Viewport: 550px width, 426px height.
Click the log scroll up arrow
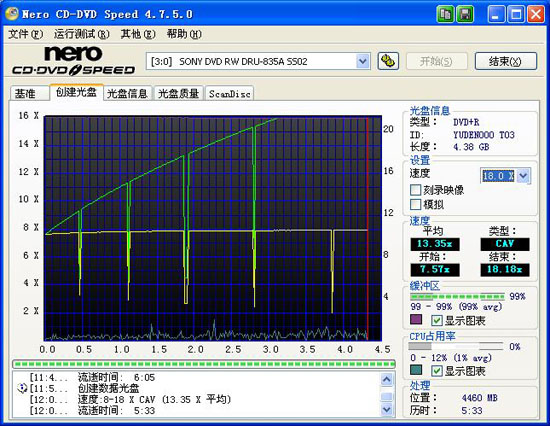[x=387, y=379]
